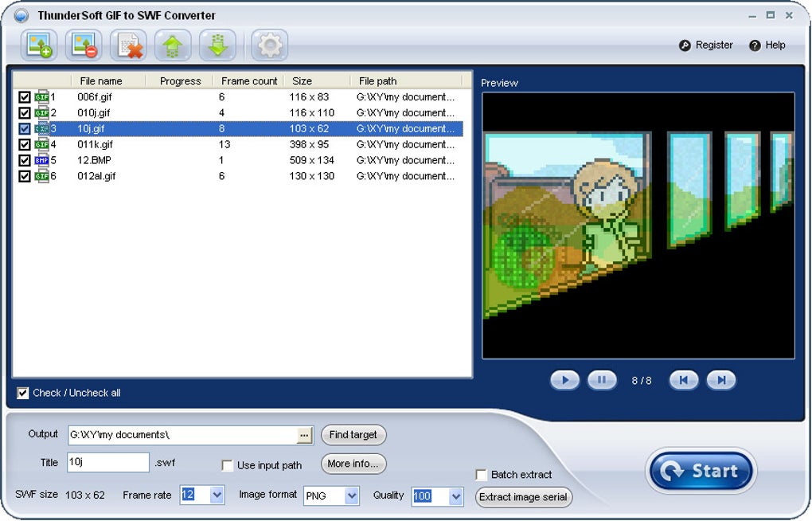Viewport: 812px width, 521px height.
Task: Click the Clear all files toolbar icon
Action: click(x=128, y=45)
